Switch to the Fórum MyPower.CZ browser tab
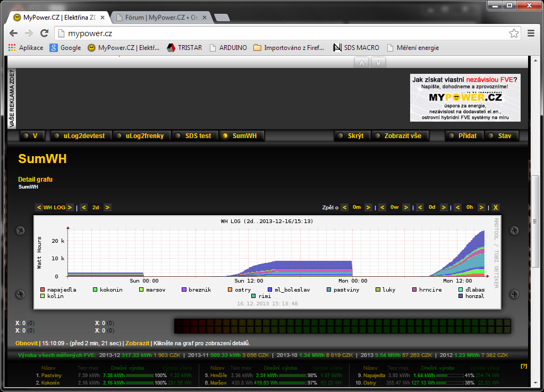Viewport: 544px width, 392px height. (162, 17)
